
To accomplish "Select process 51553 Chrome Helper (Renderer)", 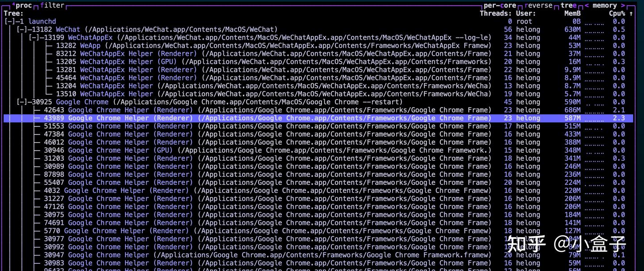I will [x=318, y=126].
